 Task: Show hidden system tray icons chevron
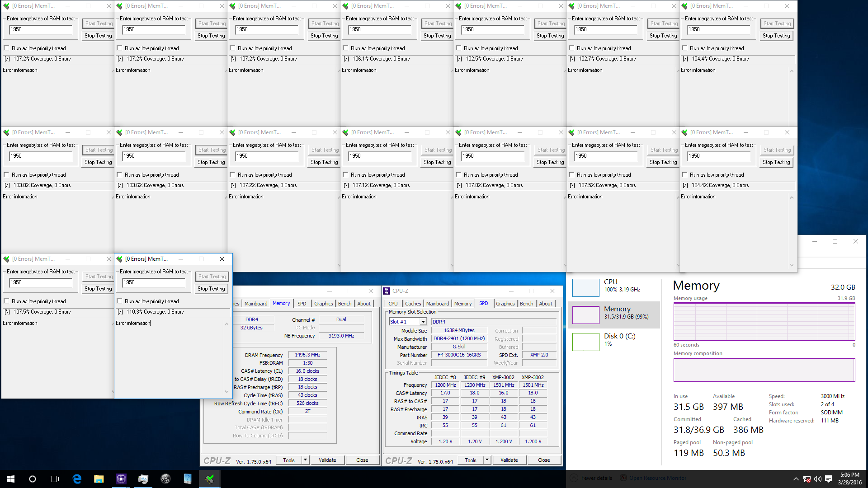[796, 479]
